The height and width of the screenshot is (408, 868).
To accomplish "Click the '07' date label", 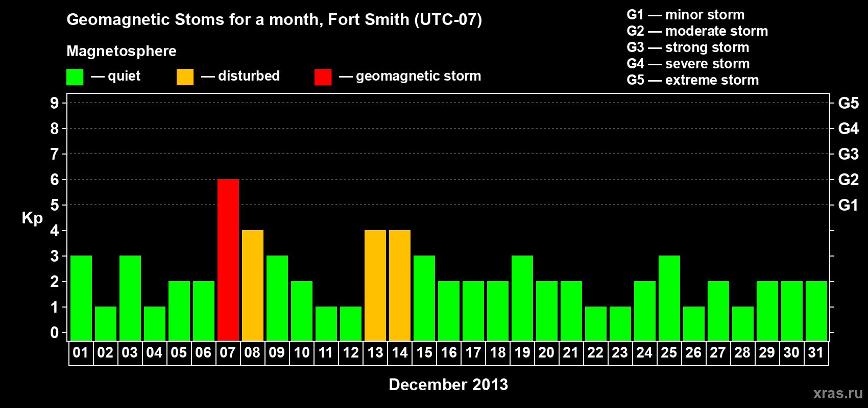I will (x=228, y=353).
